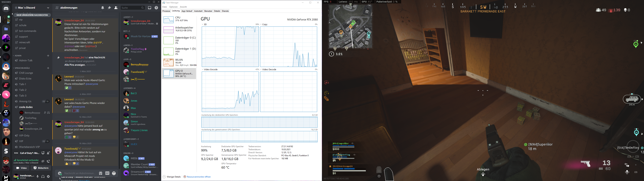Viewport: 644px width, 181px height.
Task: Open the GIF picker in message box
Action: point(107,173)
